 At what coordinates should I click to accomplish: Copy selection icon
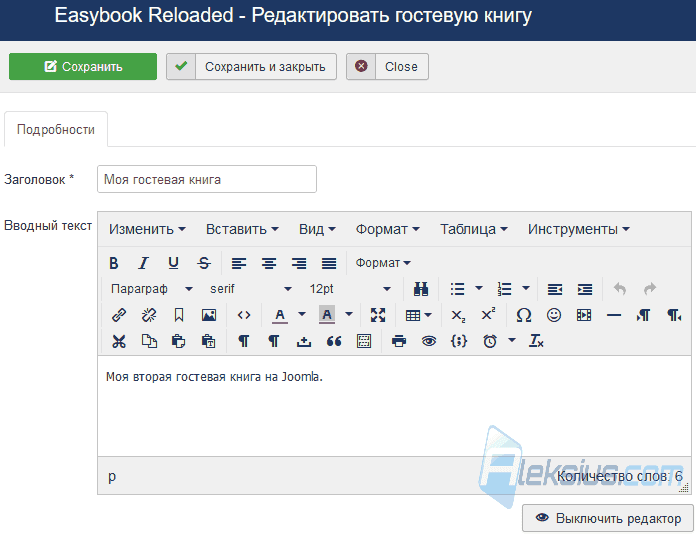(149, 341)
